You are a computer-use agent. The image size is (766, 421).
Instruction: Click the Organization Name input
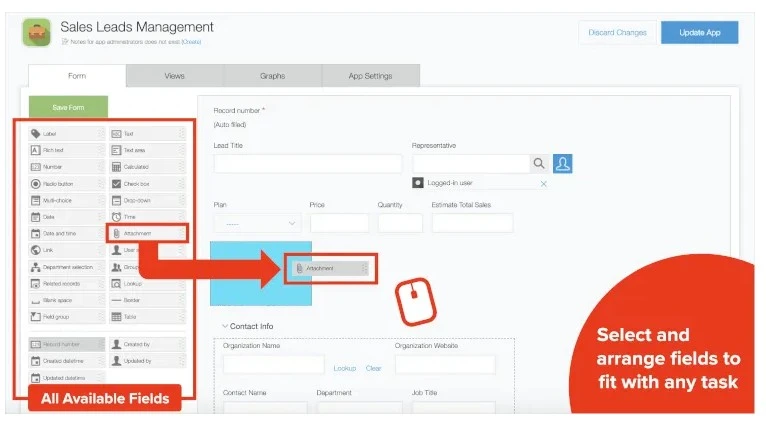pyautogui.click(x=274, y=364)
